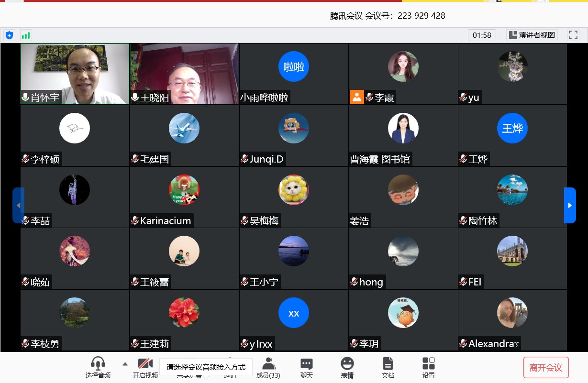The height and width of the screenshot is (383, 588).
Task: Check the green network signal icon
Action: (25, 35)
